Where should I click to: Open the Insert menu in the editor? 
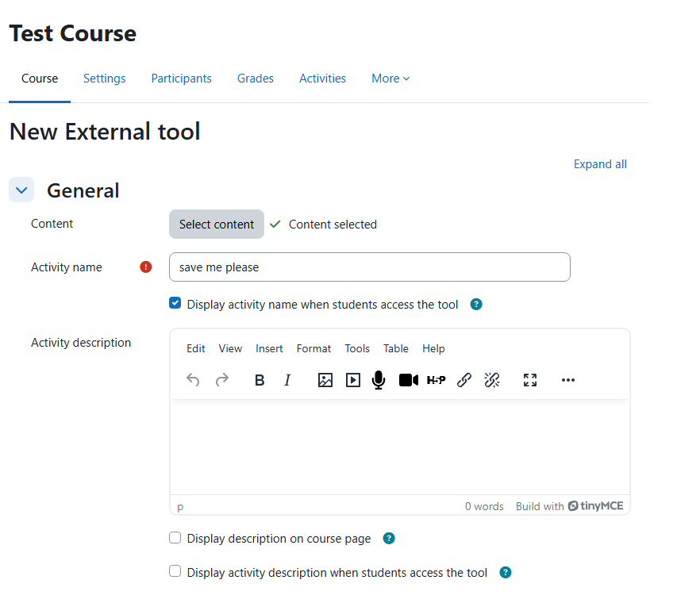[269, 348]
